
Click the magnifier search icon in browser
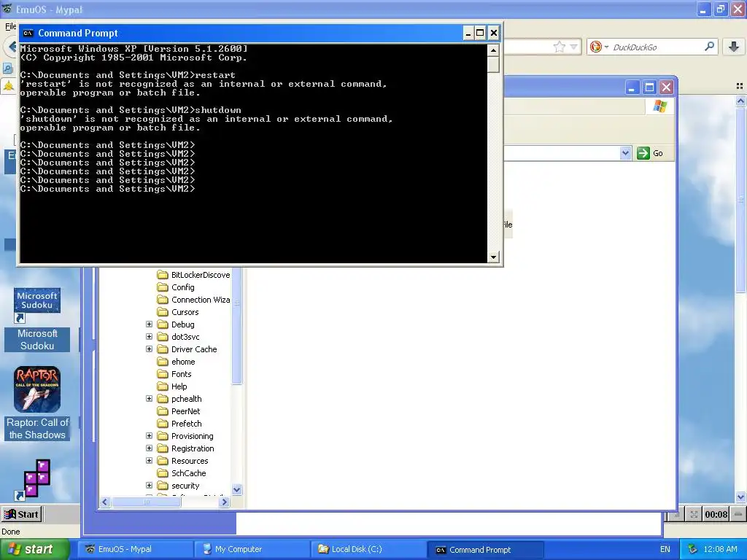[709, 46]
